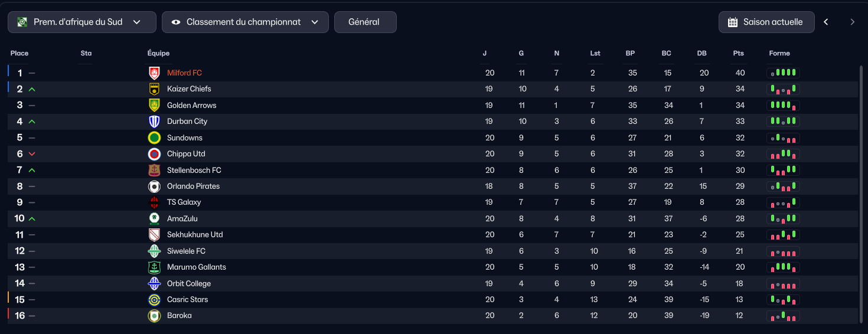
Task: Go to next season with right arrow
Action: coord(852,22)
